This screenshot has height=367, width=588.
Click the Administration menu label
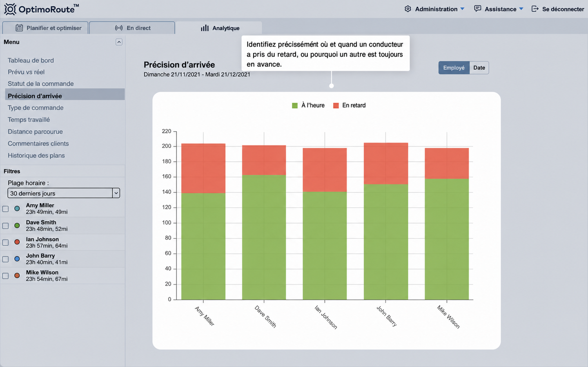(436, 9)
